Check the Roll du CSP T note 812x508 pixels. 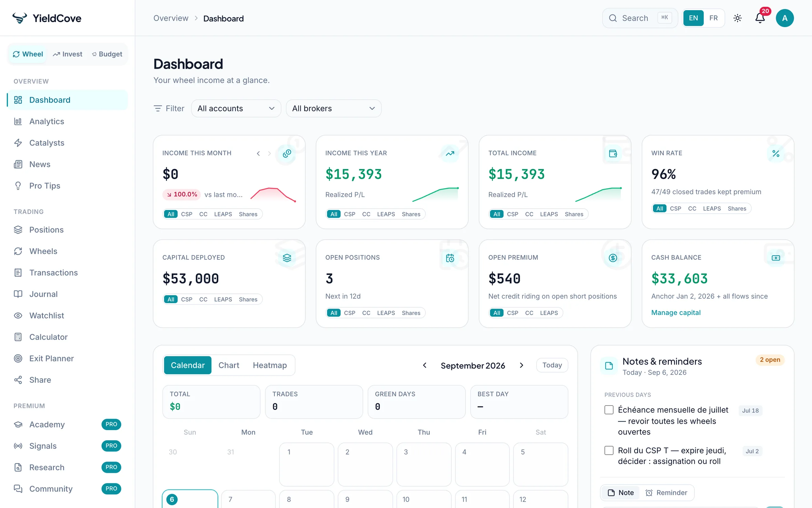coord(609,450)
